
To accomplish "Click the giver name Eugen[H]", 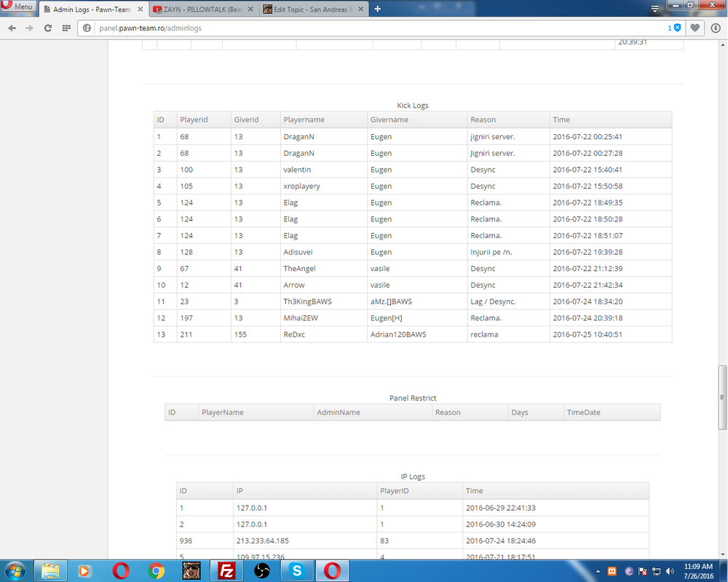I will [387, 318].
